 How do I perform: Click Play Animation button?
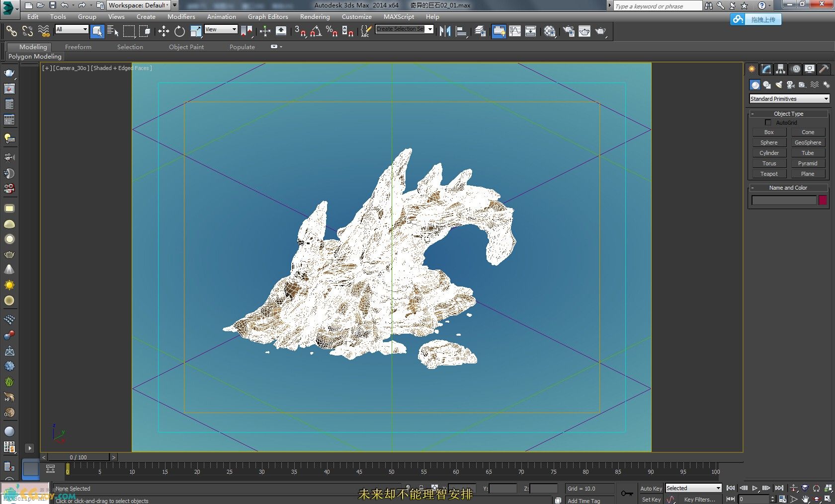[755, 489]
